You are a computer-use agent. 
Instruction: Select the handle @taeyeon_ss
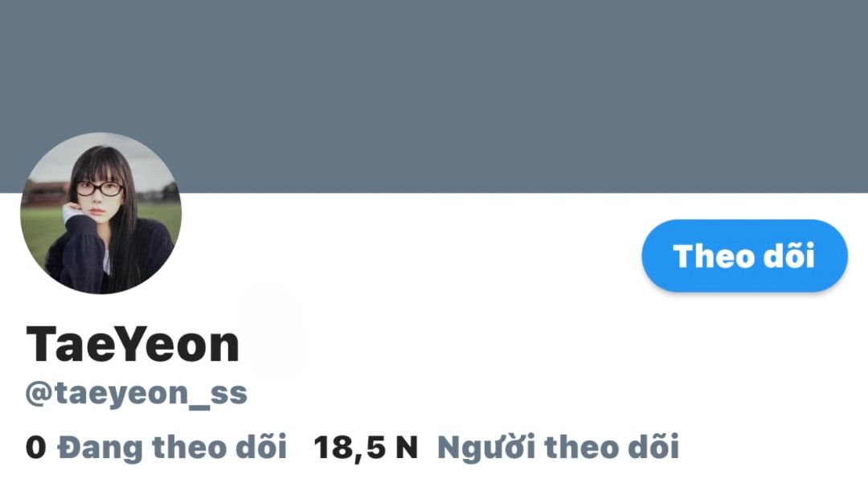pyautogui.click(x=136, y=394)
